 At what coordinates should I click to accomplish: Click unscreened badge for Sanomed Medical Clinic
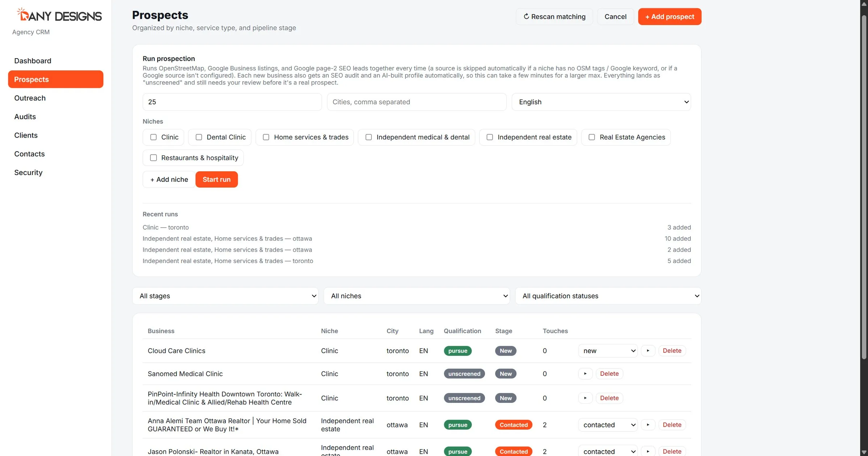click(x=464, y=374)
